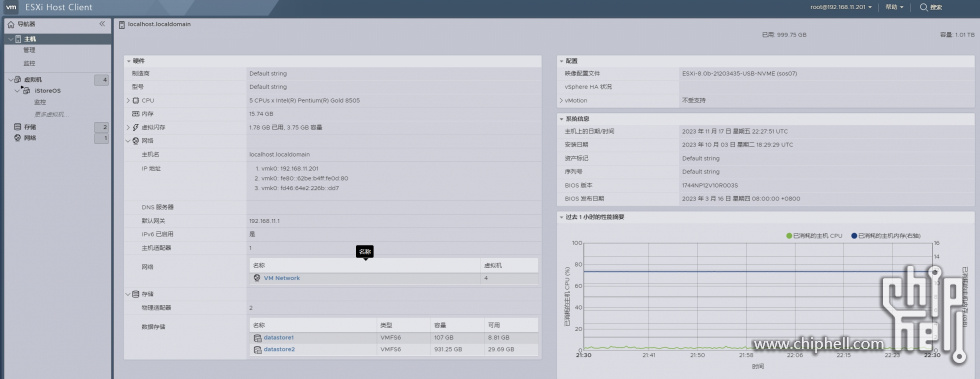
Task: Click the storage count badge 2
Action: pos(101,128)
